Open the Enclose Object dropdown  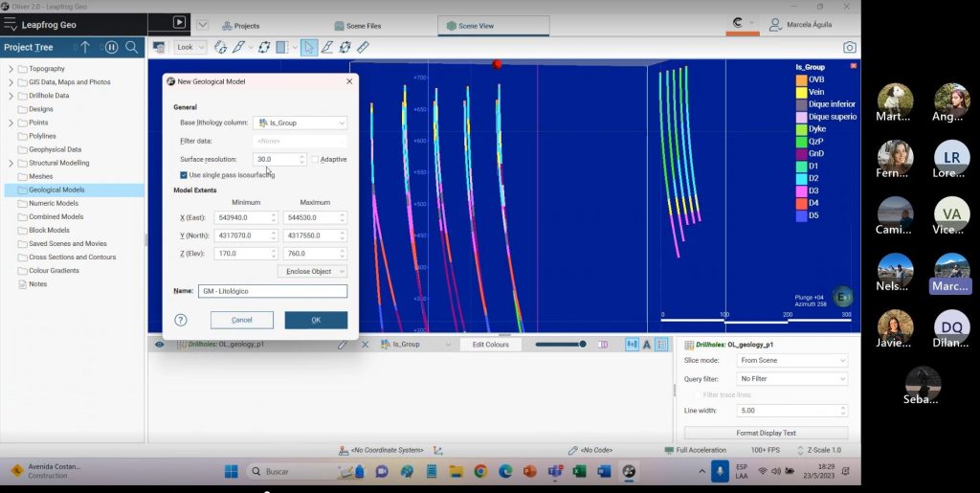coord(312,272)
